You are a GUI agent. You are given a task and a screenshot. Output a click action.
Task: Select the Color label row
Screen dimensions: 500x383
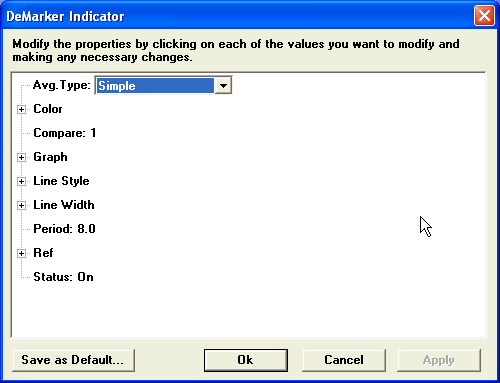[48, 109]
